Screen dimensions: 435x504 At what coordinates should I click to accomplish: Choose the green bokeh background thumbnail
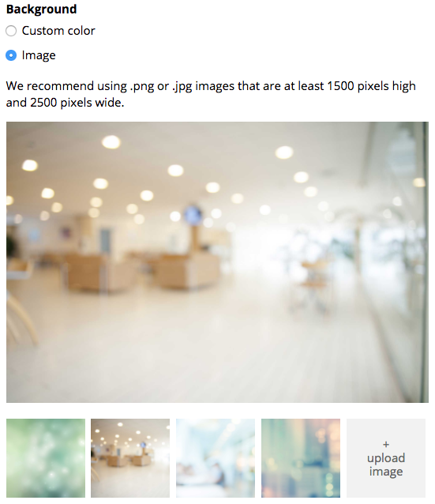click(x=46, y=458)
